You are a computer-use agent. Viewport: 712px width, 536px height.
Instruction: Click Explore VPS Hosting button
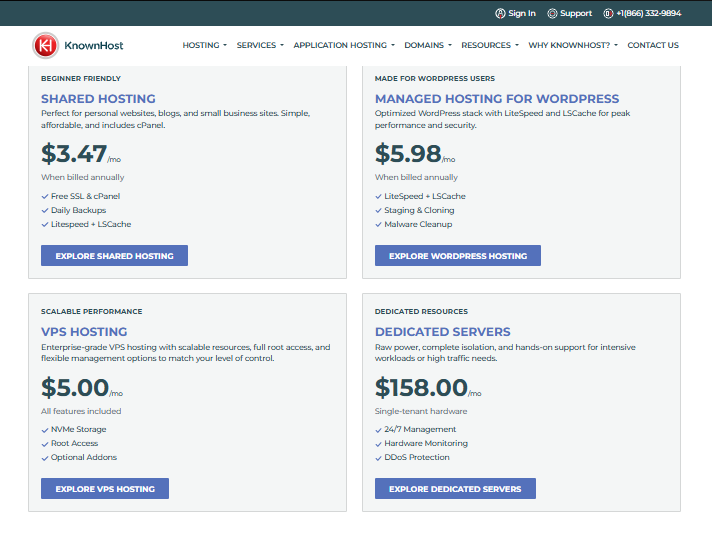click(x=105, y=489)
